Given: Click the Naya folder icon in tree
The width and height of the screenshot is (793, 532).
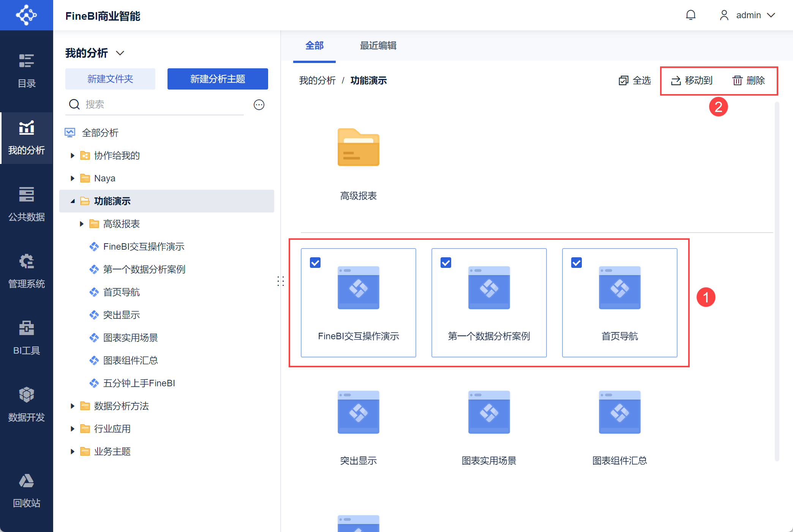Looking at the screenshot, I should [85, 178].
